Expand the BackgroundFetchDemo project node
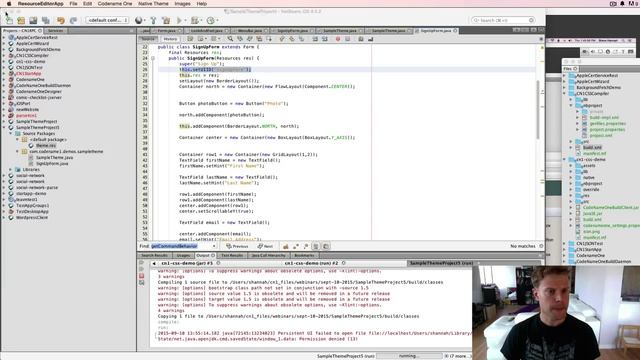 (x=4, y=49)
